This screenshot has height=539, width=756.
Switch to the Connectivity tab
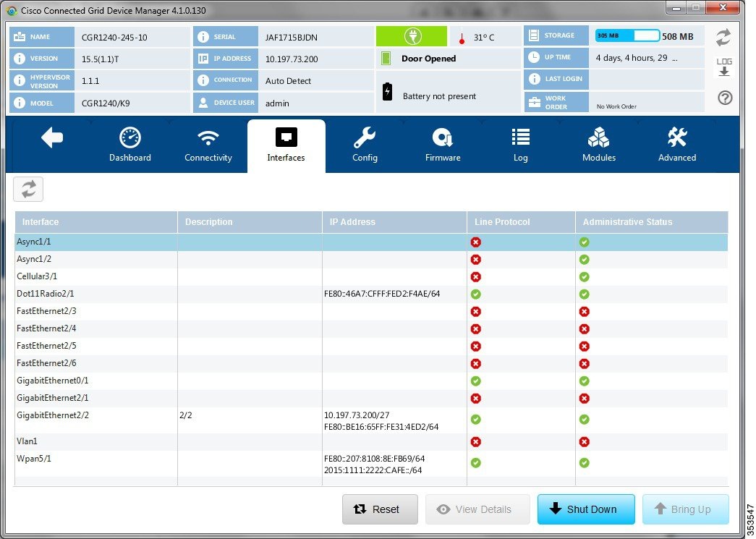(x=208, y=145)
